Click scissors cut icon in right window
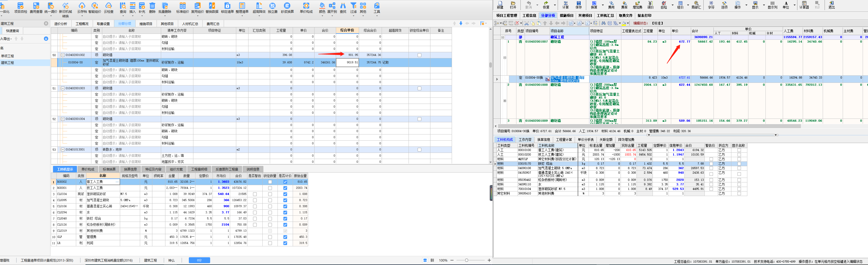The width and height of the screenshot is (868, 265). (x=526, y=23)
